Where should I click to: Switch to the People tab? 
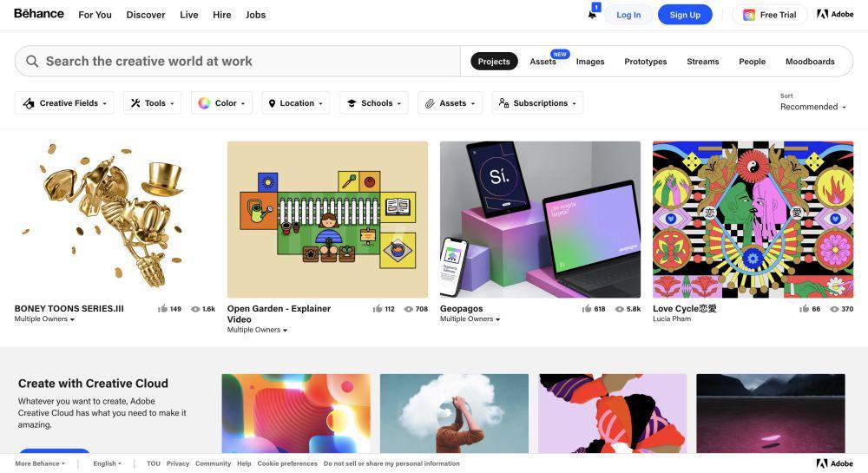752,62
